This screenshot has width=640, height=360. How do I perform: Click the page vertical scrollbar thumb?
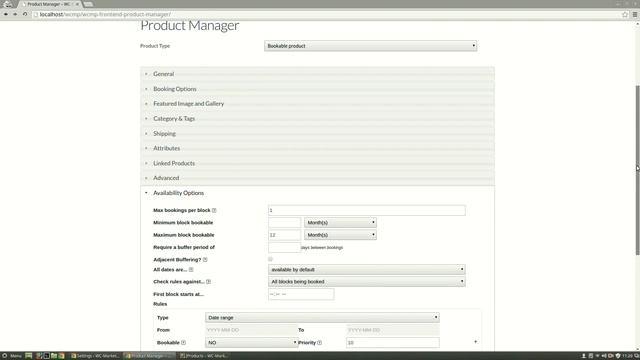(637, 170)
